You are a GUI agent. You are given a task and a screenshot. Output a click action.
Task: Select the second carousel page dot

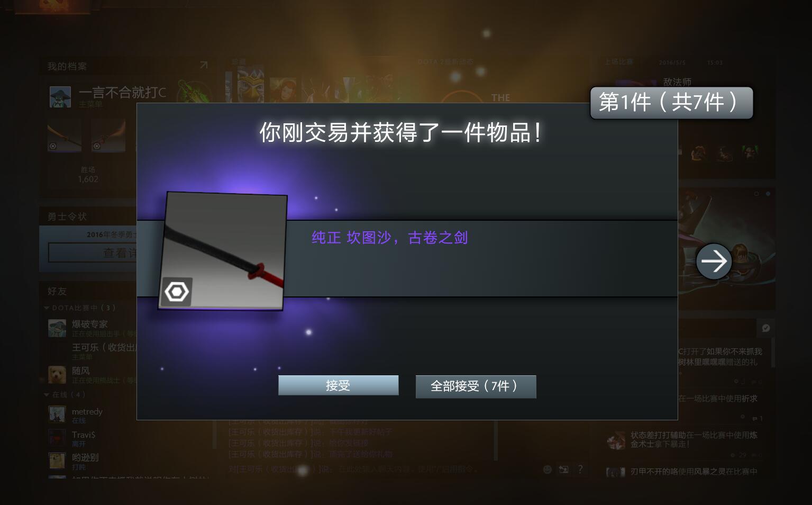(x=768, y=194)
